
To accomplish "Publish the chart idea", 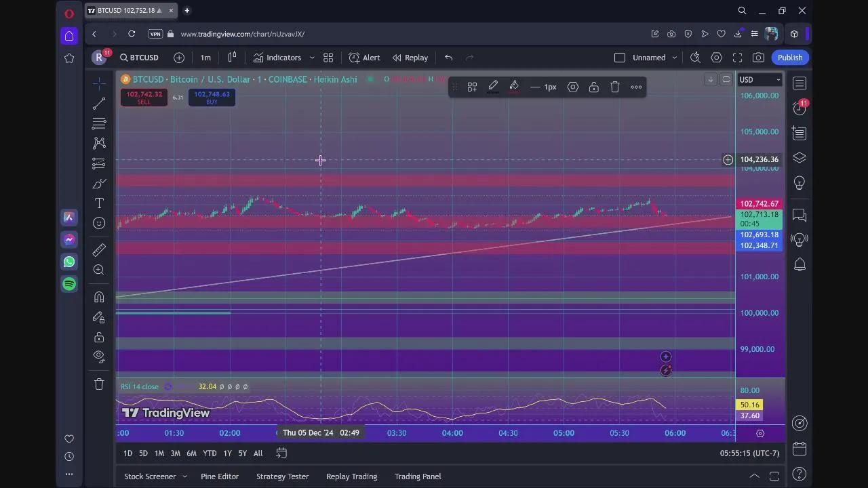I will coord(790,58).
